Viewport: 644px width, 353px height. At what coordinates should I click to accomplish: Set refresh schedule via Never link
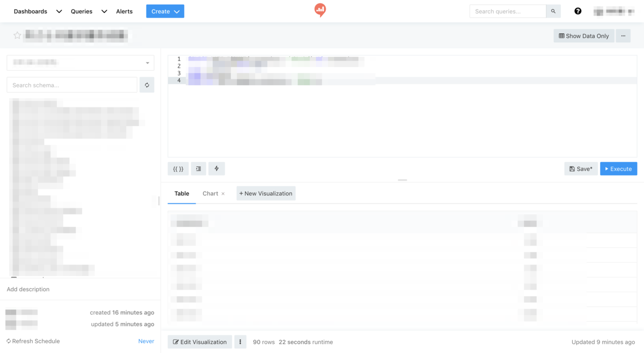146,341
